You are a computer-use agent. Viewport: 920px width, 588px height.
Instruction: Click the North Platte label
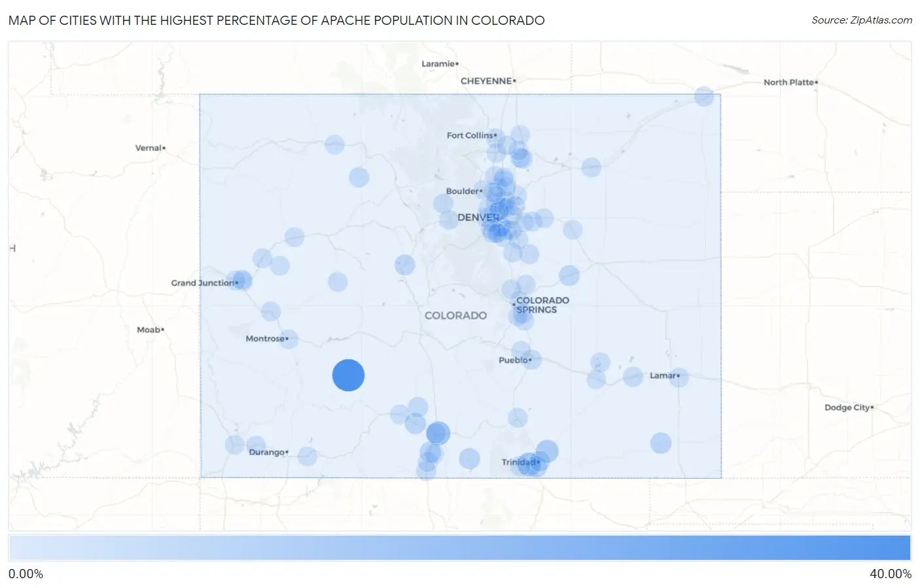(x=789, y=82)
